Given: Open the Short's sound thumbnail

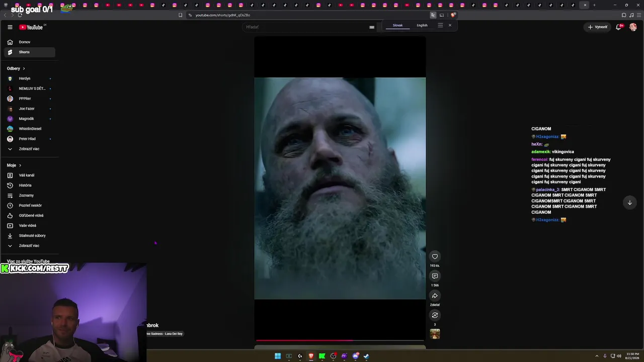Looking at the screenshot, I should (435, 334).
